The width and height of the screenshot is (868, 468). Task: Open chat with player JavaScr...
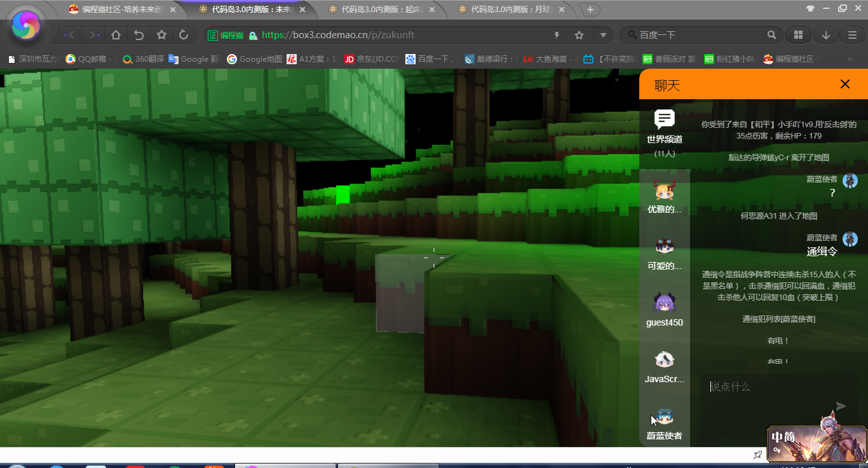coord(665,367)
